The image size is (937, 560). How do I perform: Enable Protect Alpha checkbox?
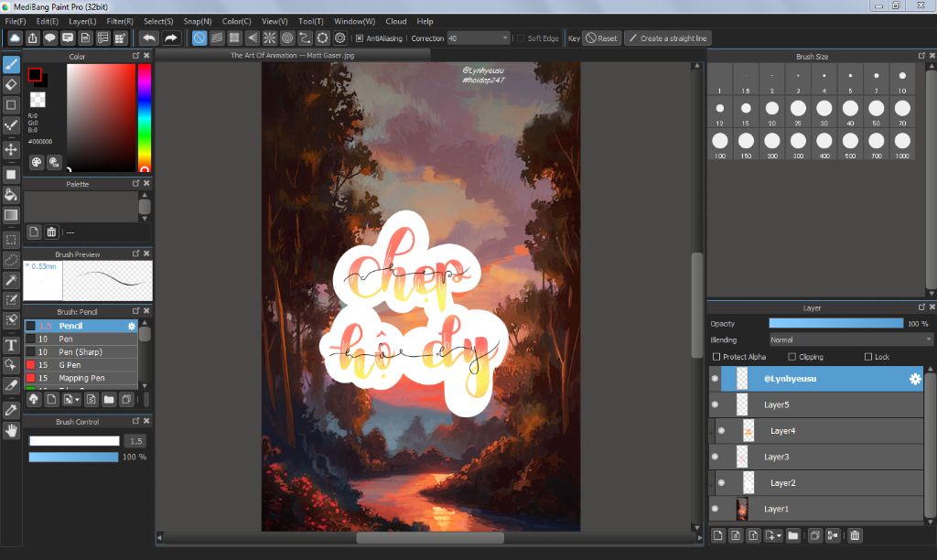[x=716, y=357]
